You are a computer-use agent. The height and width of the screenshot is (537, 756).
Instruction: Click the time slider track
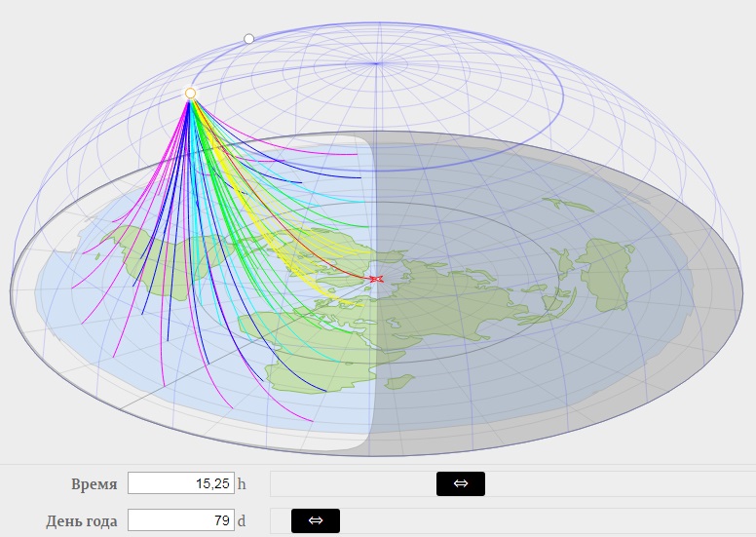click(513, 483)
